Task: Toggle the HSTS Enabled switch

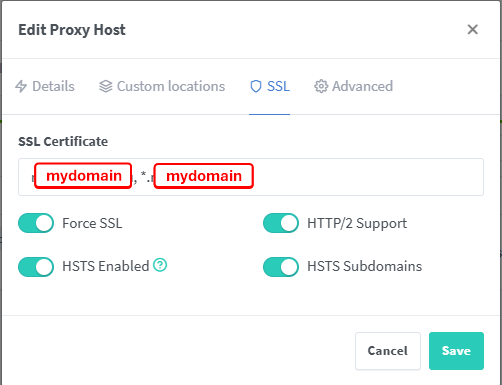Action: tap(36, 267)
